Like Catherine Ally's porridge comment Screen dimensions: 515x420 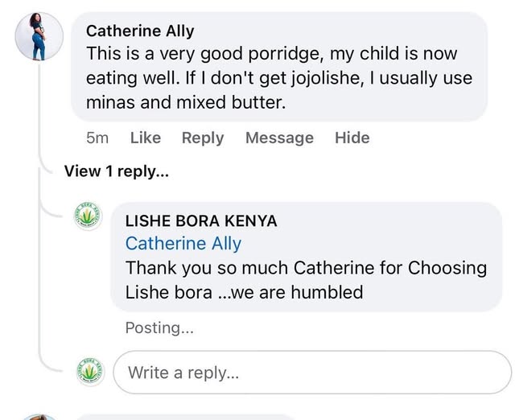coord(145,138)
